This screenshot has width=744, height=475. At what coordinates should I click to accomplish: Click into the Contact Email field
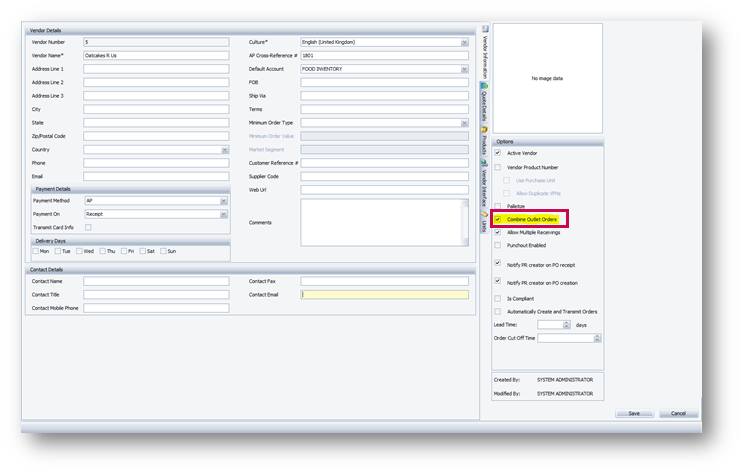pos(384,295)
